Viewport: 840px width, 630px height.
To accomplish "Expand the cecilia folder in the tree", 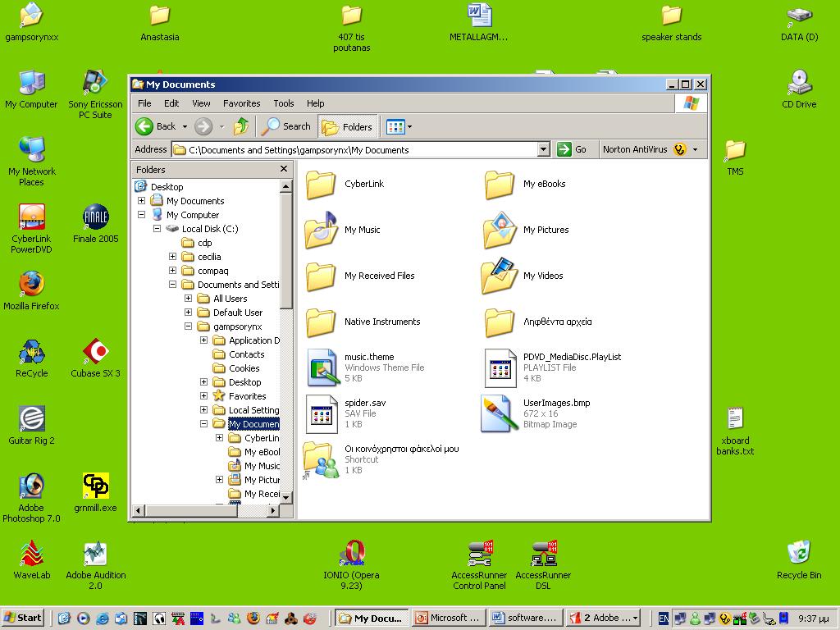I will point(172,257).
